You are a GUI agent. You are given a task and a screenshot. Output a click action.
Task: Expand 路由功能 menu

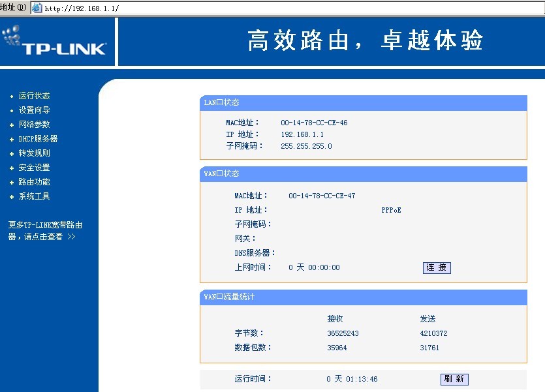pos(34,182)
